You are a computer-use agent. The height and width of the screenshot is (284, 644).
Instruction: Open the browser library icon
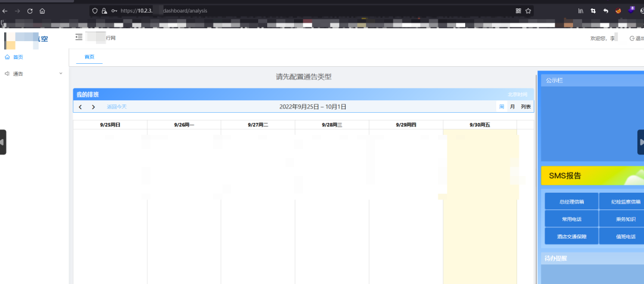click(x=581, y=11)
